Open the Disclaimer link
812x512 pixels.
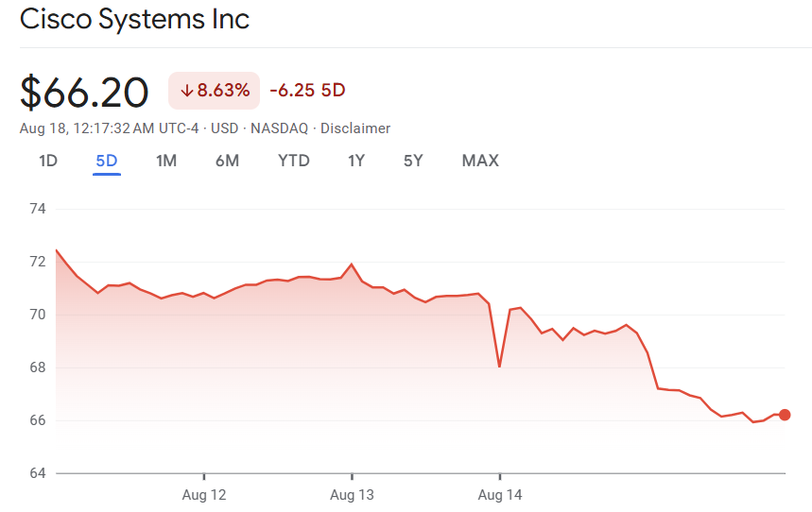point(355,128)
